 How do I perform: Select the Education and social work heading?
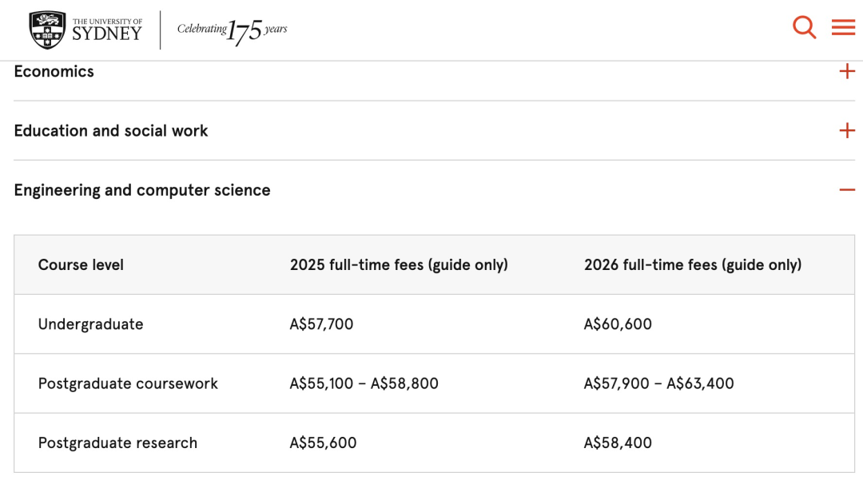pyautogui.click(x=111, y=131)
